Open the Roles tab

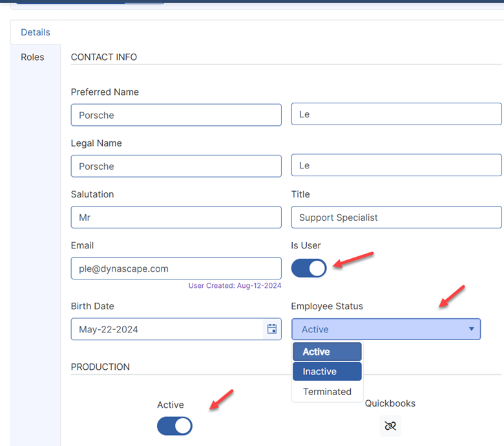[32, 57]
